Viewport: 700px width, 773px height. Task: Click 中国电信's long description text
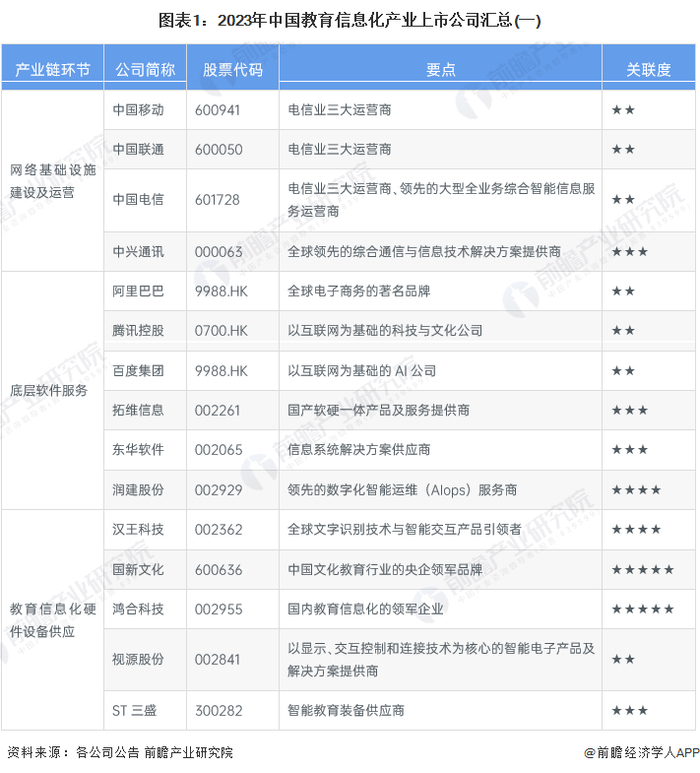click(x=441, y=200)
